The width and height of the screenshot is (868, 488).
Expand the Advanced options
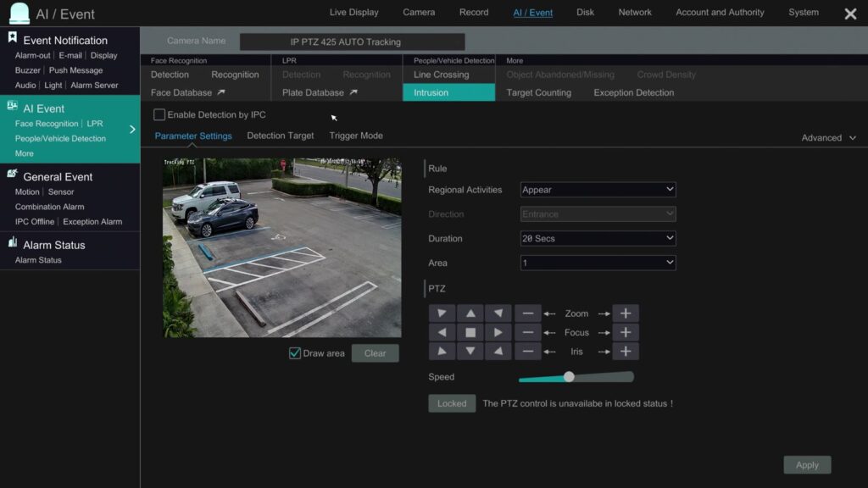click(829, 138)
